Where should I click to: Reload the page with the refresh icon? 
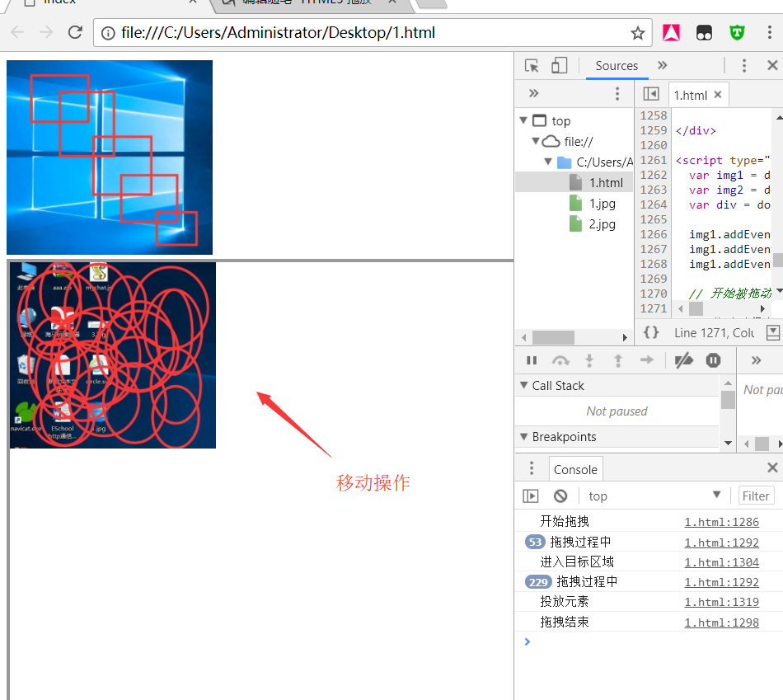click(x=75, y=32)
